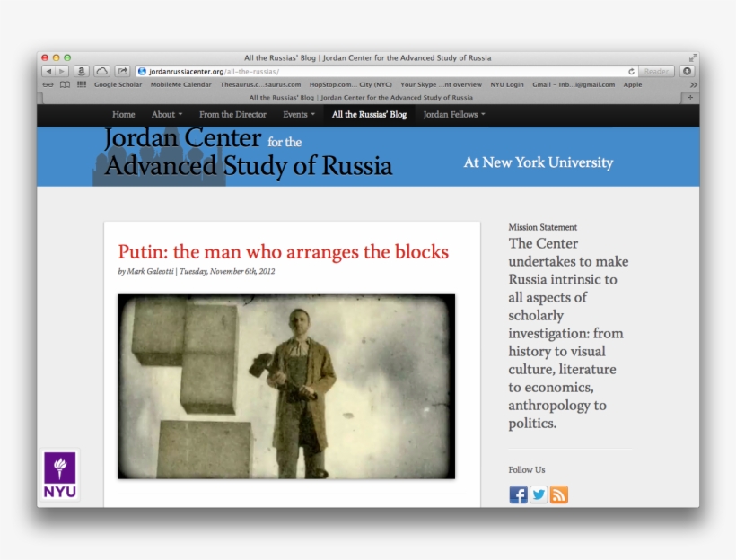The image size is (736, 560).
Task: Open HopStop.com City (NYC) bookmark
Action: 350,85
